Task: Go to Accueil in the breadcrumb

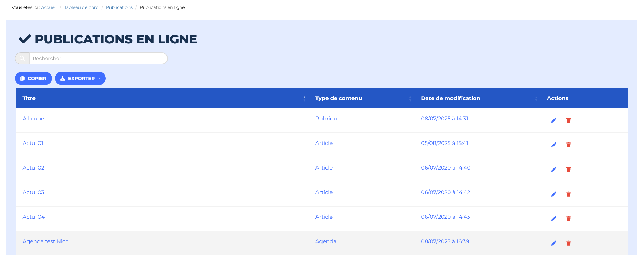Action: (x=49, y=7)
